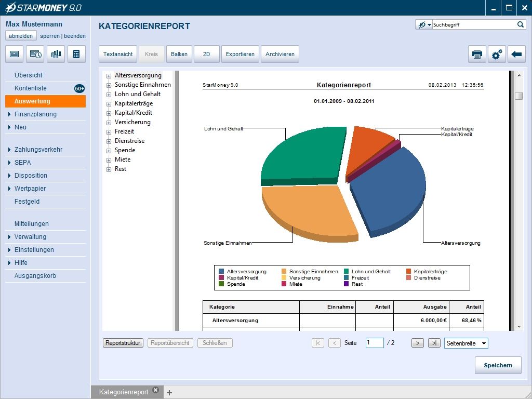Viewport: 532px width, 399px height.
Task: Open Übersicht in the sidebar
Action: pyautogui.click(x=46, y=75)
